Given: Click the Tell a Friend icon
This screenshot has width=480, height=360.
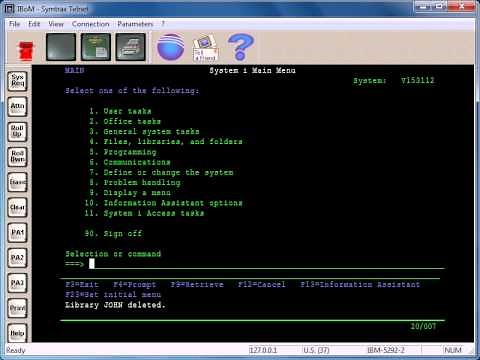Looking at the screenshot, I should (x=205, y=47).
